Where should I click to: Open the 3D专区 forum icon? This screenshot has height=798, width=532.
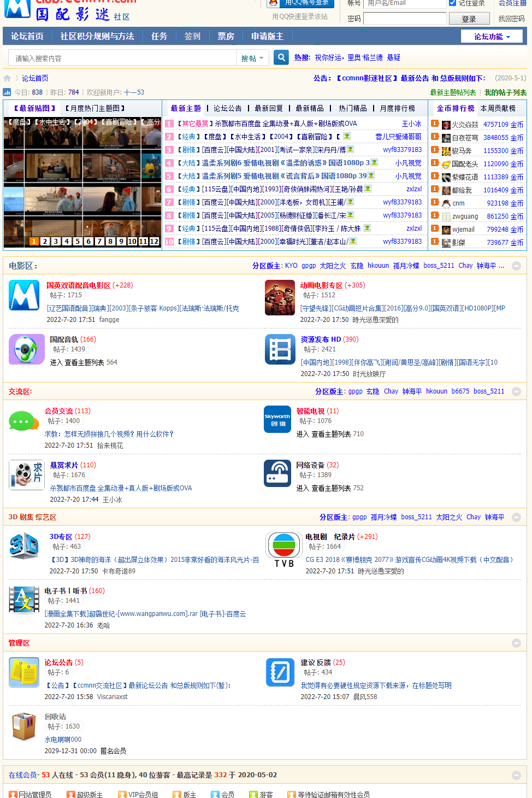click(24, 546)
